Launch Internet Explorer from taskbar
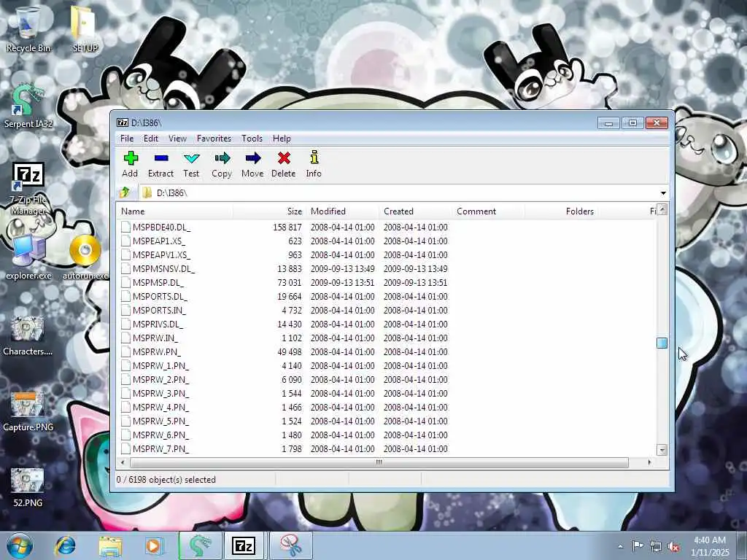This screenshot has height=560, width=747. [x=65, y=545]
